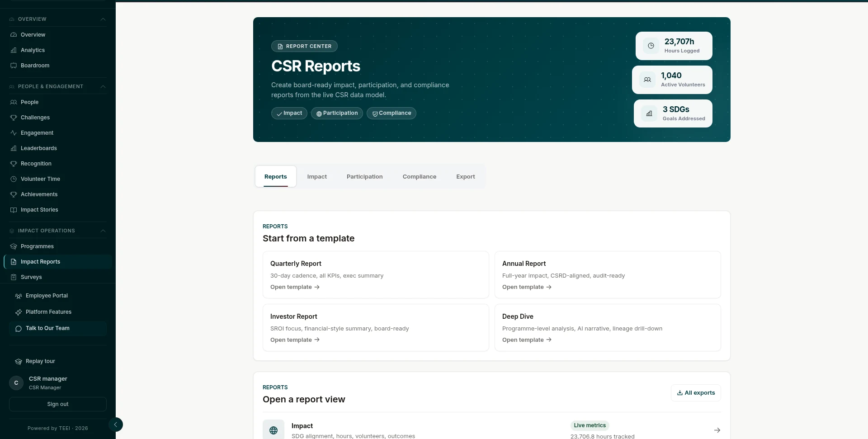Image resolution: width=868 pixels, height=439 pixels.
Task: Click the Impact Stories book icon
Action: coord(14,210)
